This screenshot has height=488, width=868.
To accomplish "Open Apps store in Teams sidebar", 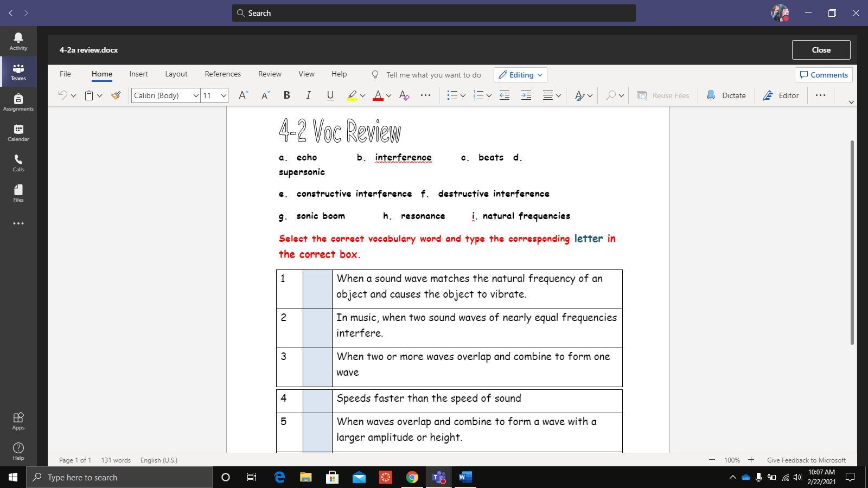I will 18,421.
